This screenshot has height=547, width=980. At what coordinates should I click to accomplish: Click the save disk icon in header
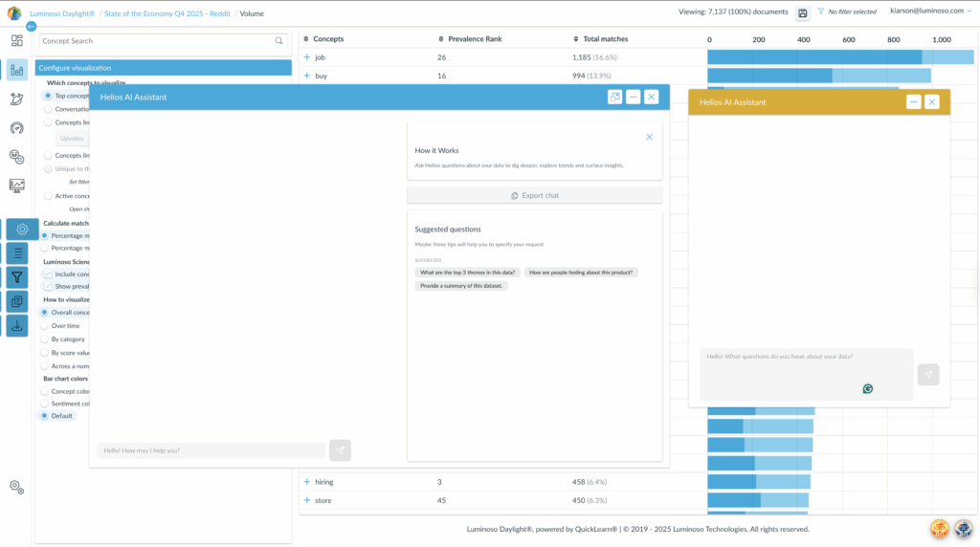(x=802, y=12)
